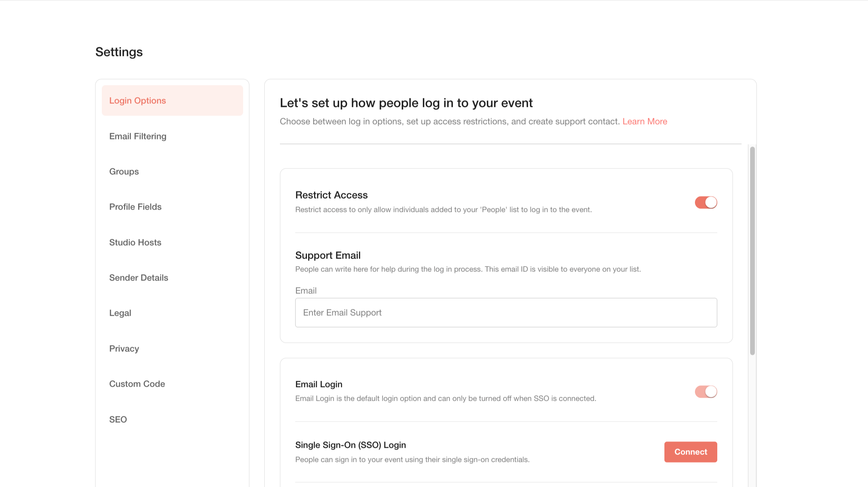The height and width of the screenshot is (487, 868).
Task: Open Custom Code settings
Action: point(137,384)
